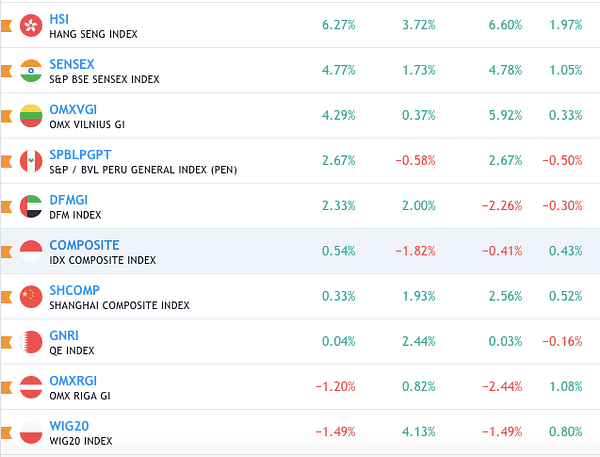Open the SENSEX ticker link
600x457 pixels.
[x=72, y=64]
